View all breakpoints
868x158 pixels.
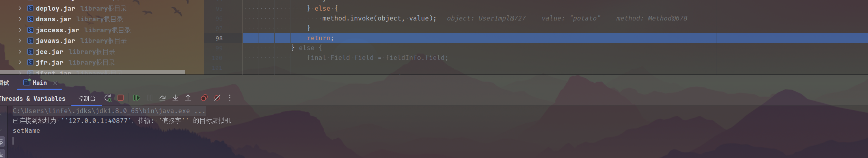point(204,98)
